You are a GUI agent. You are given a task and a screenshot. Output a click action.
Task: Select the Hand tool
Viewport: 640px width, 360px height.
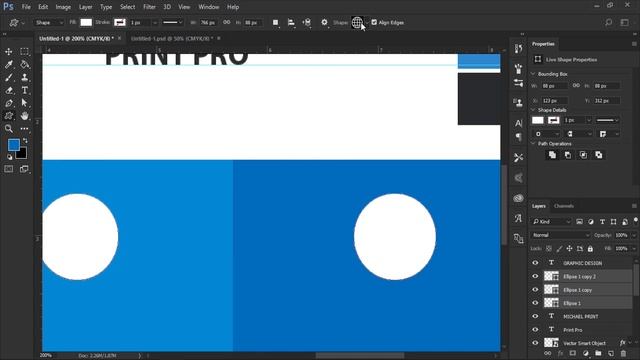[24, 116]
